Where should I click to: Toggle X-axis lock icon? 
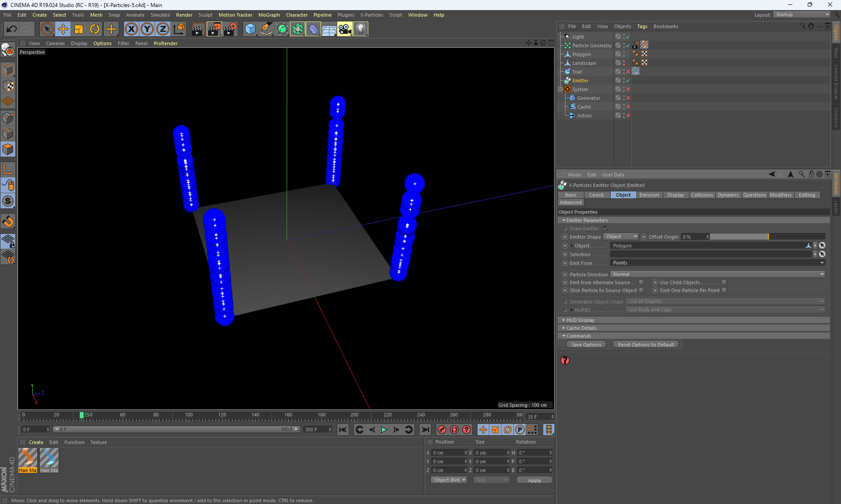(x=131, y=29)
